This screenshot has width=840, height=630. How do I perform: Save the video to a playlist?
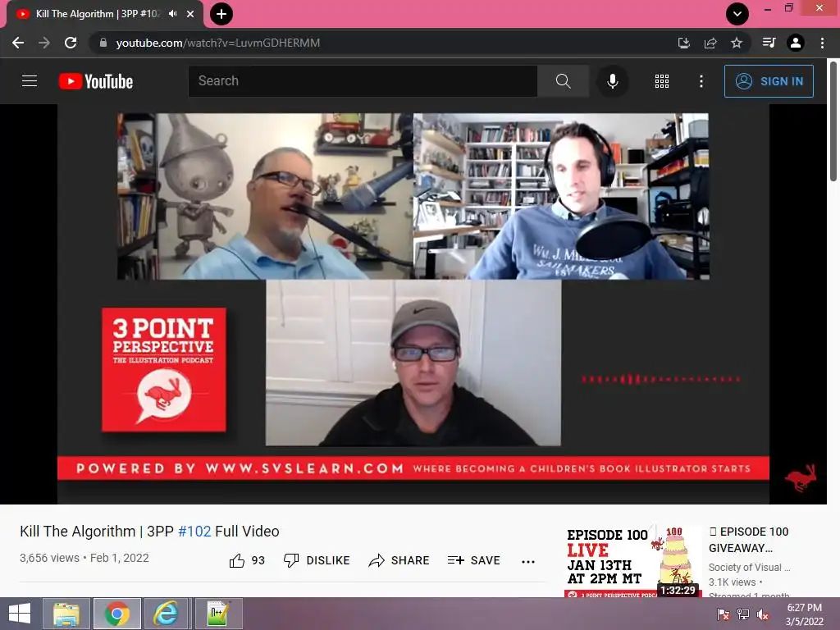[473, 560]
